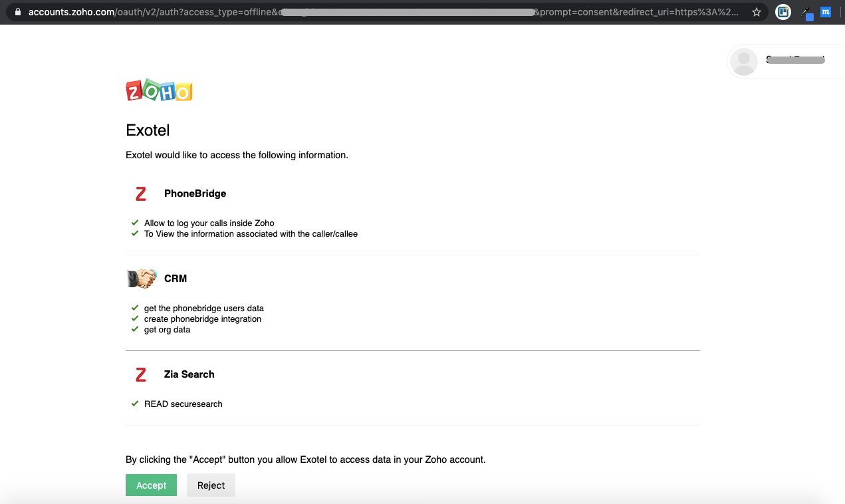Click 'Exotel would like to access' sentence

237,155
